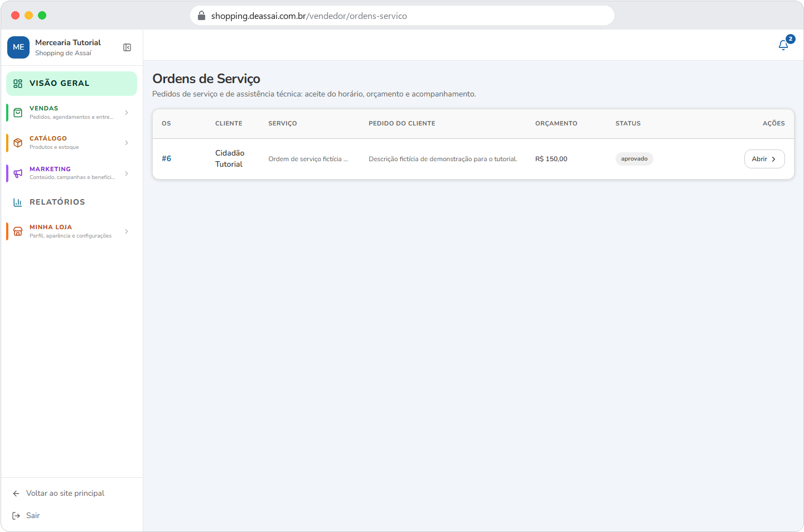
Task: Click the Ordens de Serviço page title
Action: [206, 79]
